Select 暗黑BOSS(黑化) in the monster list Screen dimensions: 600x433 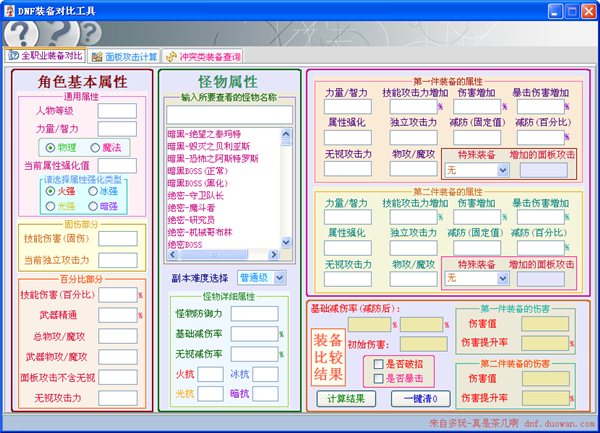tap(197, 183)
